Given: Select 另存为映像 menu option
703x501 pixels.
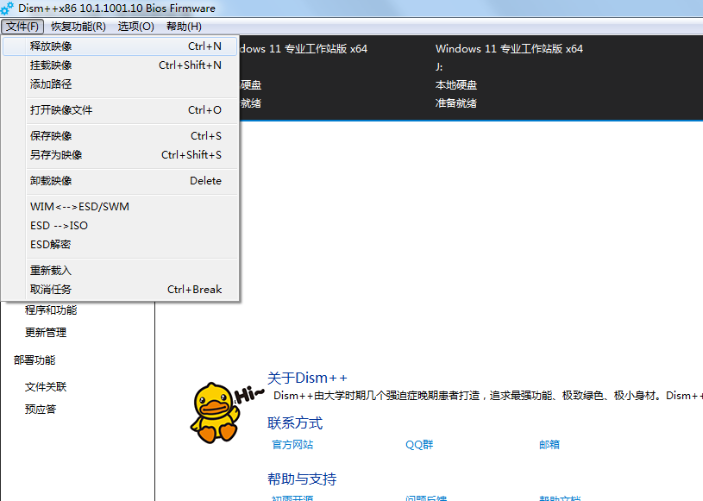Looking at the screenshot, I should (x=56, y=155).
